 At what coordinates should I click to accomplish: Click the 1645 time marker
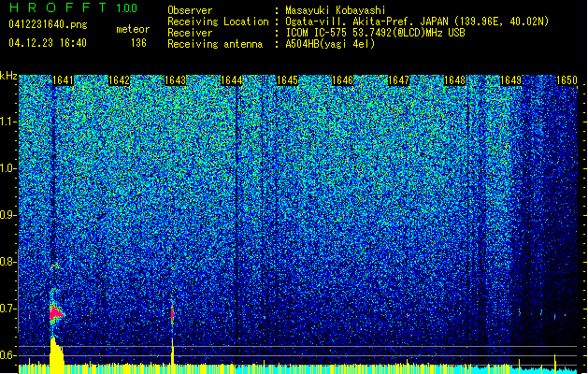tap(287, 80)
